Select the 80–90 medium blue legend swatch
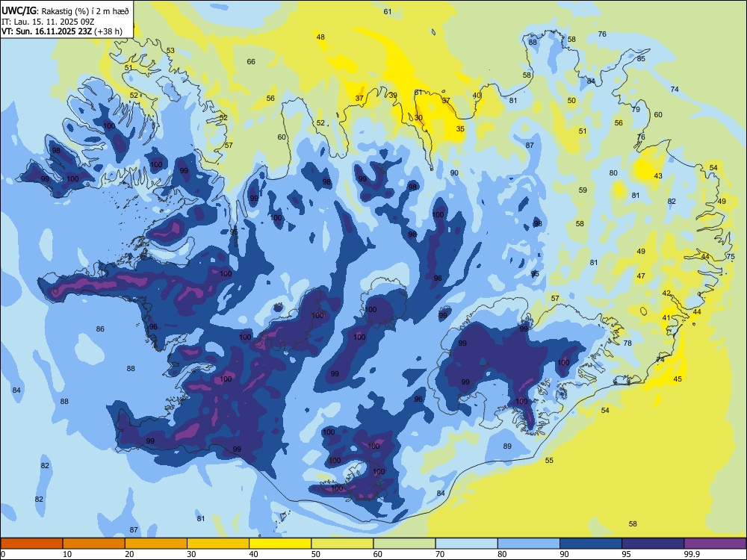The width and height of the screenshot is (747, 560). pos(528,544)
